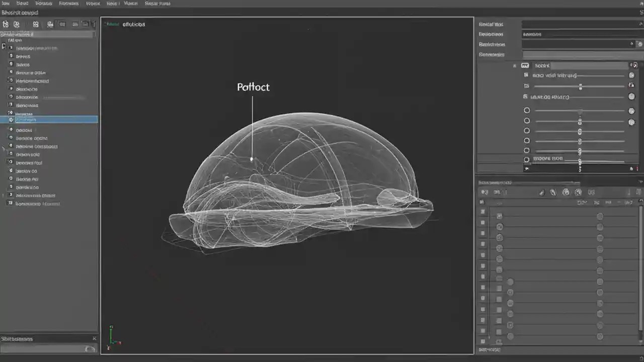Click the search input at the bottom left panel

coord(48,347)
